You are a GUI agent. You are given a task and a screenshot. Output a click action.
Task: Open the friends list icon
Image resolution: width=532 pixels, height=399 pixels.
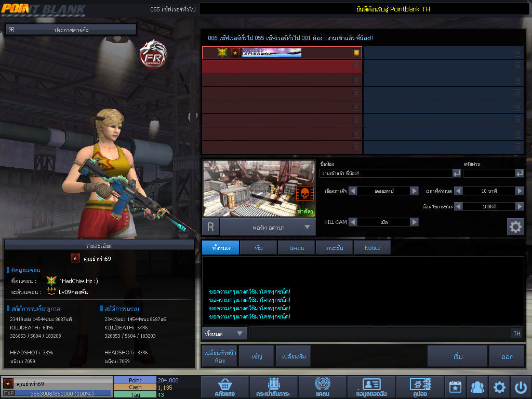(x=477, y=387)
